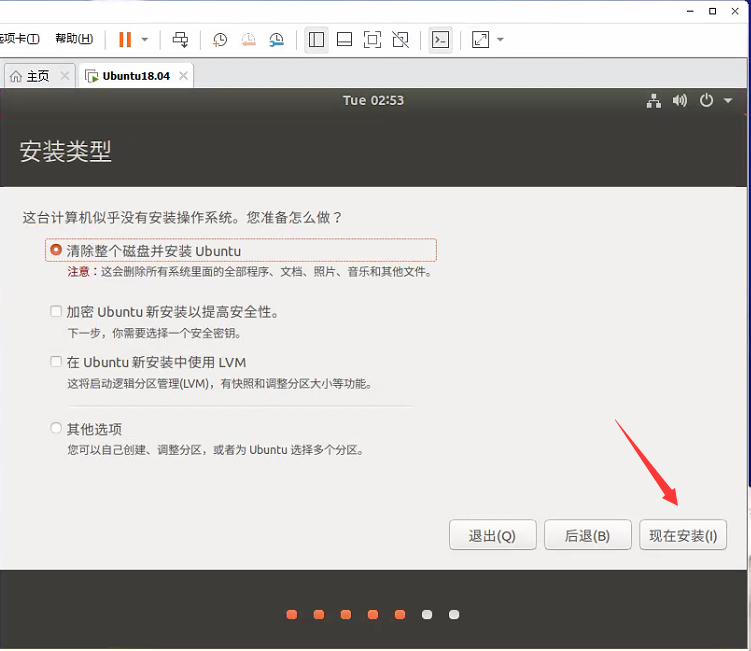Maximize the VMware window

[713, 11]
